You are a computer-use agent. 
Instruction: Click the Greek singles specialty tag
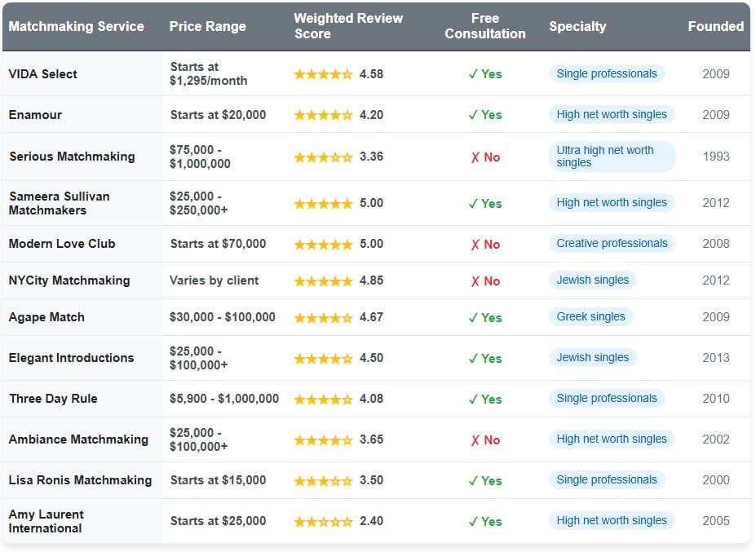point(590,317)
